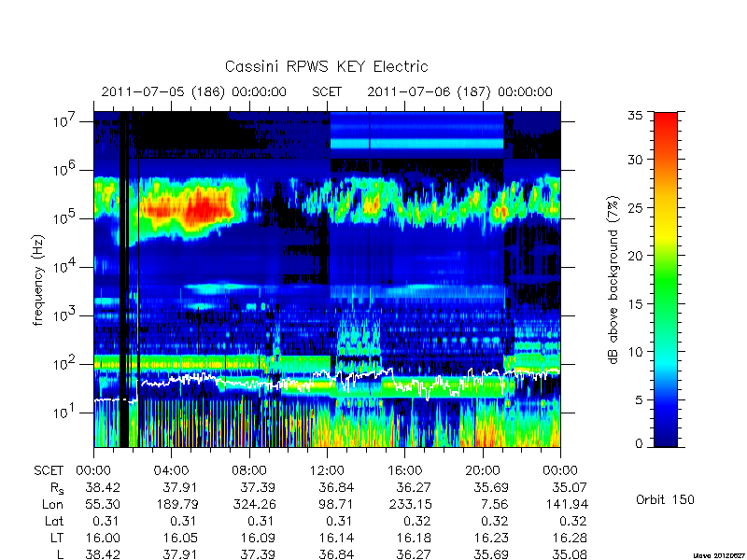
Task: Click the 30 tick label on color scale
Action: click(x=634, y=159)
